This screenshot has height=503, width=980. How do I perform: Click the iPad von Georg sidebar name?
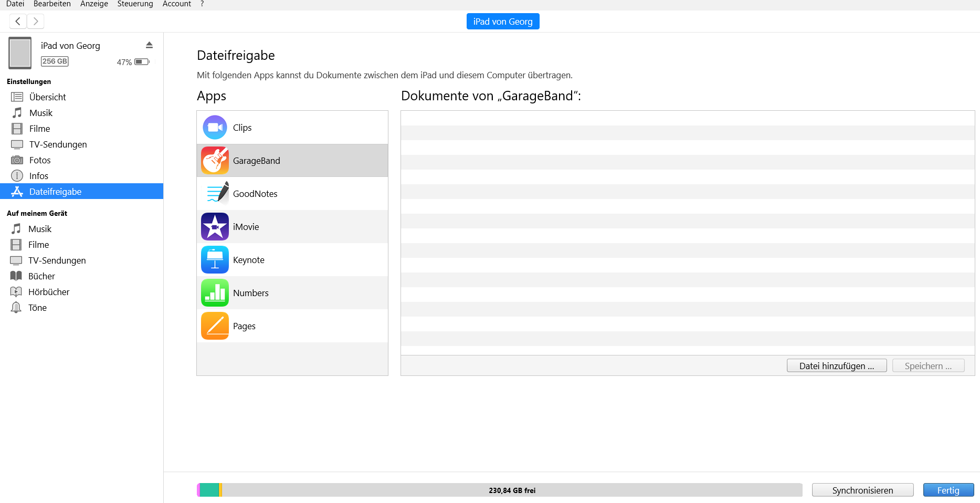(70, 46)
